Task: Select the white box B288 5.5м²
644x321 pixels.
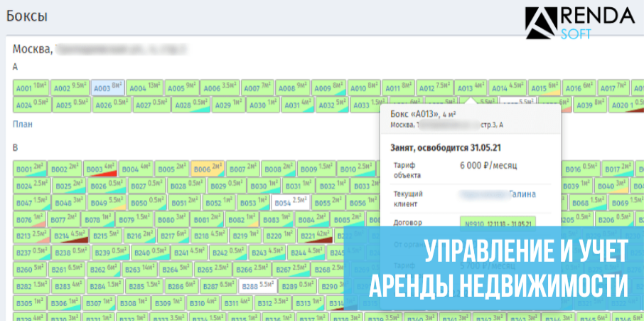Action: (x=257, y=287)
